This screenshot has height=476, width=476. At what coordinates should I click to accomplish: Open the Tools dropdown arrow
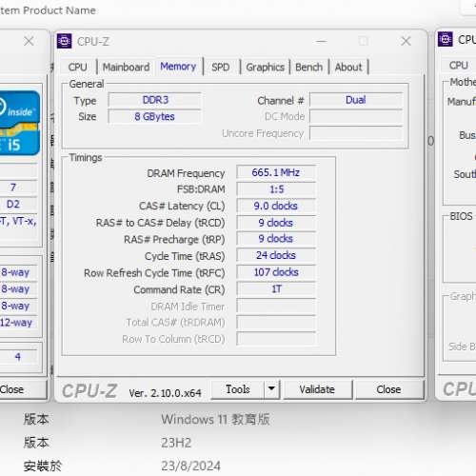coord(271,388)
